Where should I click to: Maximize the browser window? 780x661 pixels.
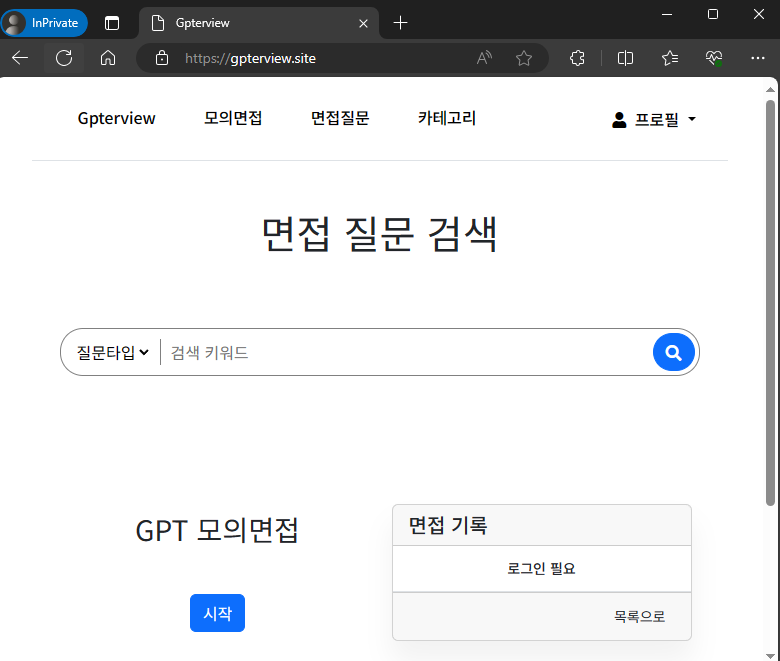coord(712,14)
